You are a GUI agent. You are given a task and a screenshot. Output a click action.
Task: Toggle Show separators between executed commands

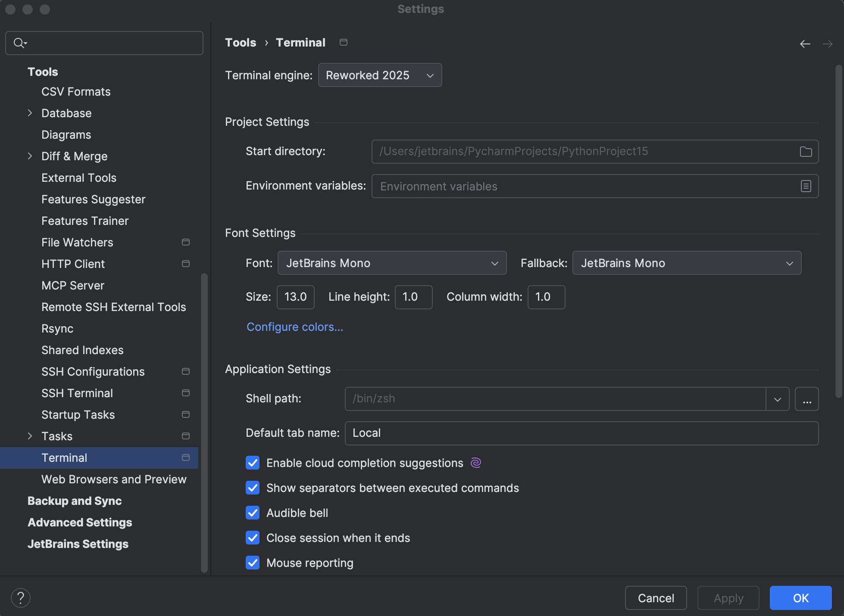[253, 488]
